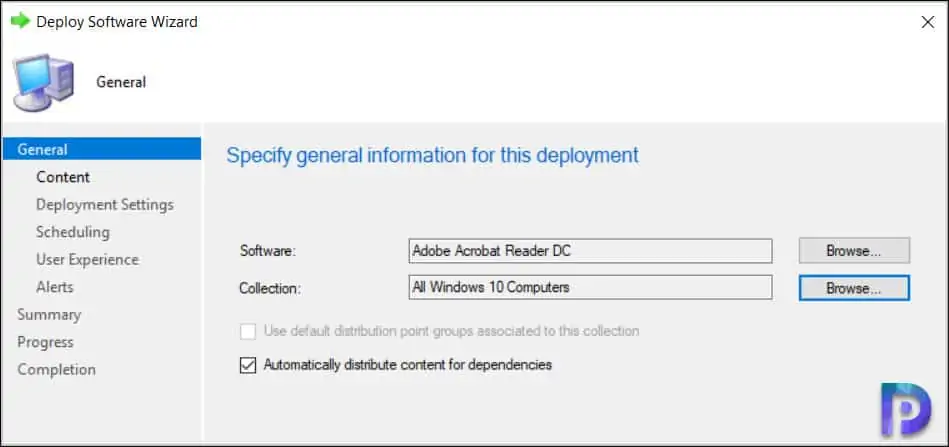Click the Deploy Software Wizard title text
Screen dimensions: 949x447
[117, 22]
